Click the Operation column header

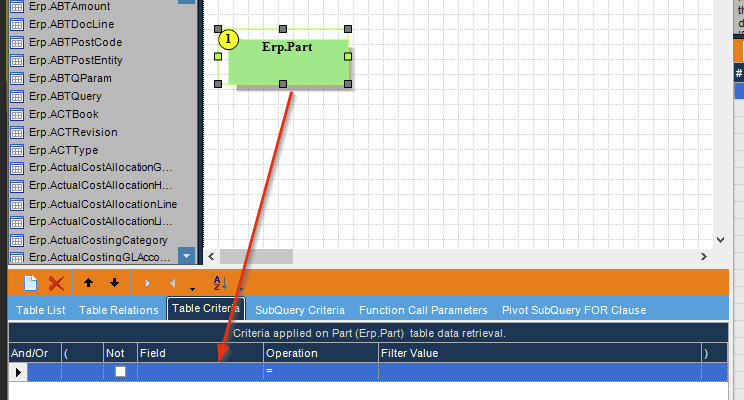click(321, 353)
